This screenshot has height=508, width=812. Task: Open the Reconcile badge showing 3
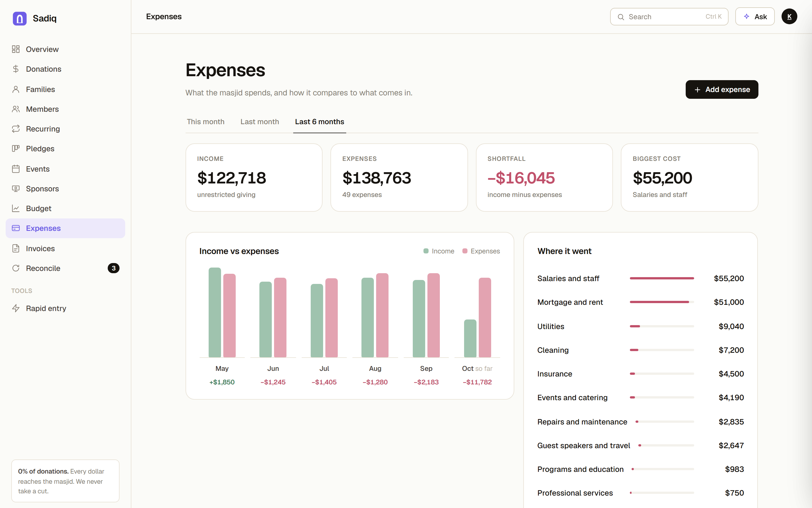[113, 268]
